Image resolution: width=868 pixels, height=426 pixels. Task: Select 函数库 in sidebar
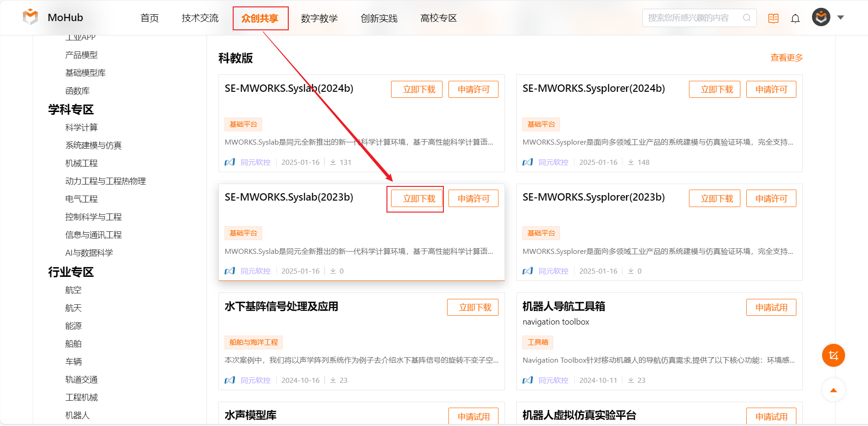click(77, 91)
